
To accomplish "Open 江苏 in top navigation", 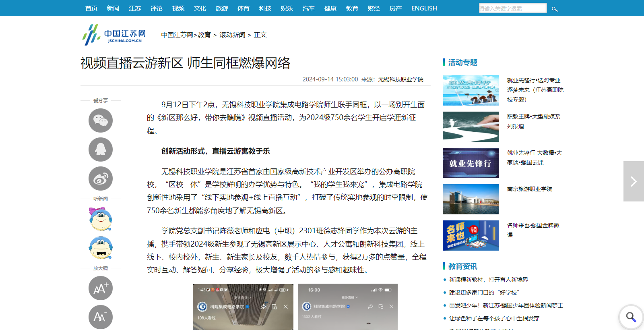I will [135, 8].
